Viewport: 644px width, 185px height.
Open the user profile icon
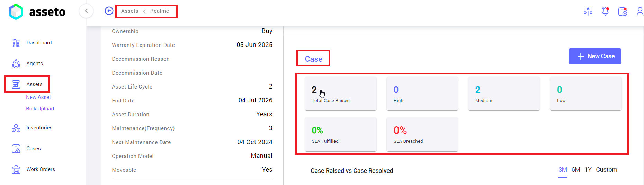coord(640,11)
